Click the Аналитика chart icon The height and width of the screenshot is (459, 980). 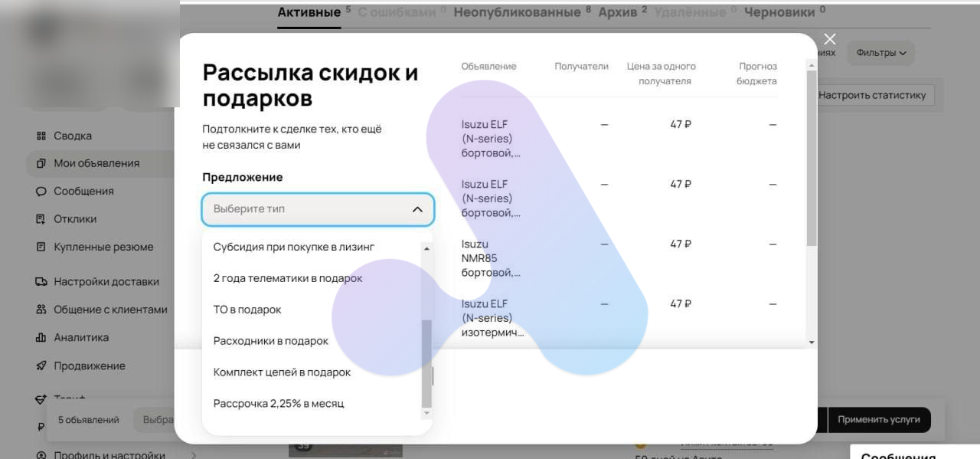click(x=41, y=337)
